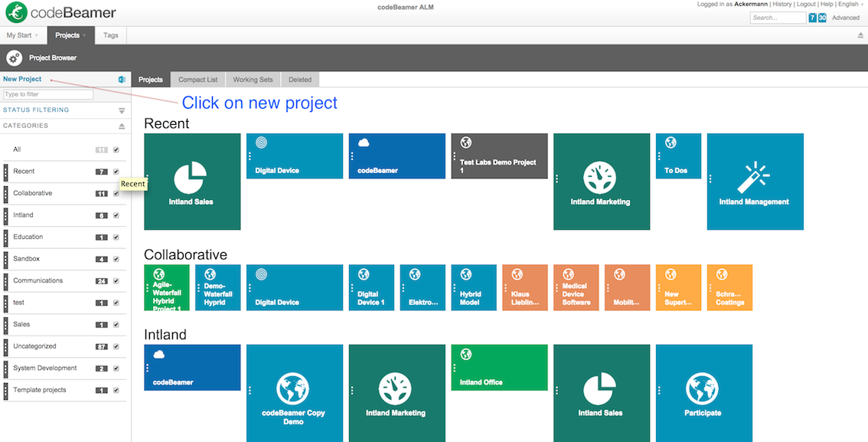Open the Intland Office green tile
The image size is (868, 442).
click(x=499, y=368)
